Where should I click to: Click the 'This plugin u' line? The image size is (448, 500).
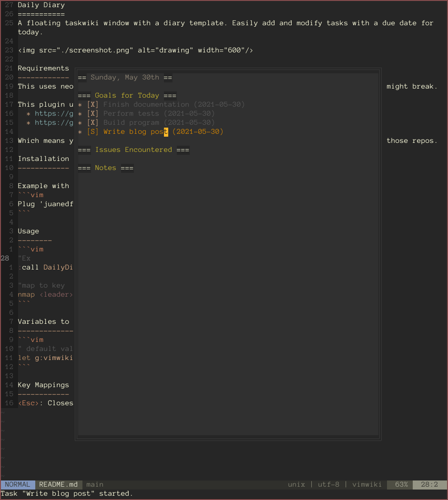click(45, 105)
